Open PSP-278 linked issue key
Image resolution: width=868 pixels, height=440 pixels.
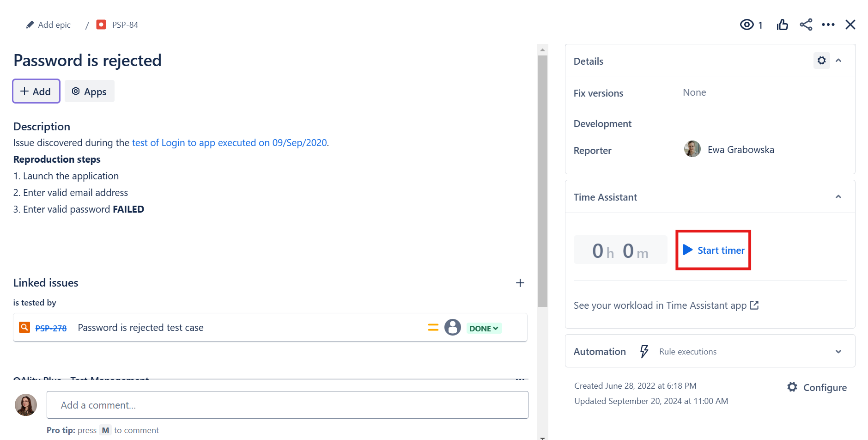51,328
